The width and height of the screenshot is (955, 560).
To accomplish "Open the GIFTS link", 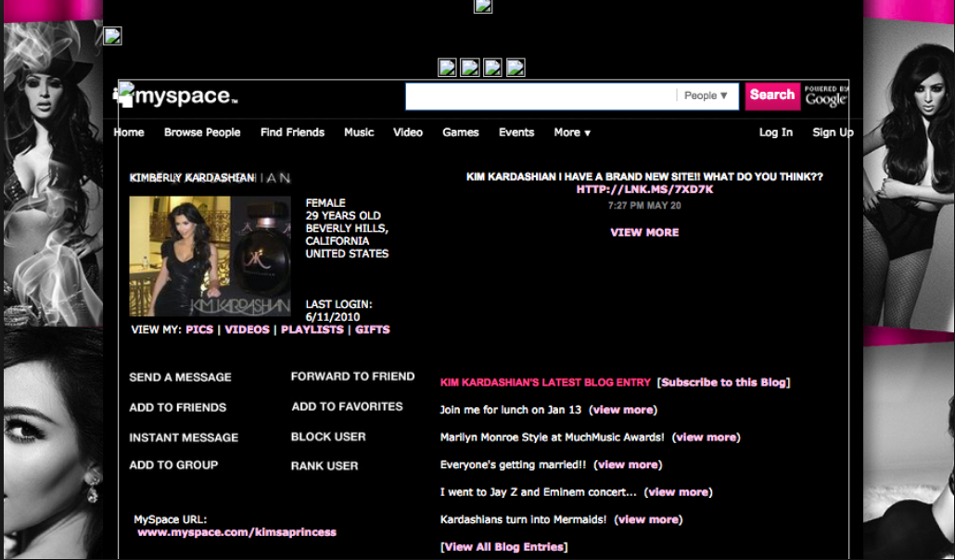I will point(372,330).
